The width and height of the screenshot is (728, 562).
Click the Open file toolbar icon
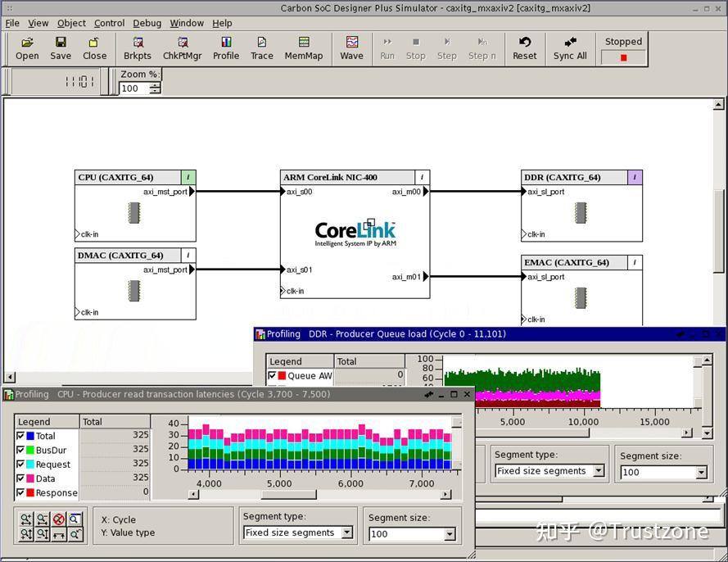[27, 48]
